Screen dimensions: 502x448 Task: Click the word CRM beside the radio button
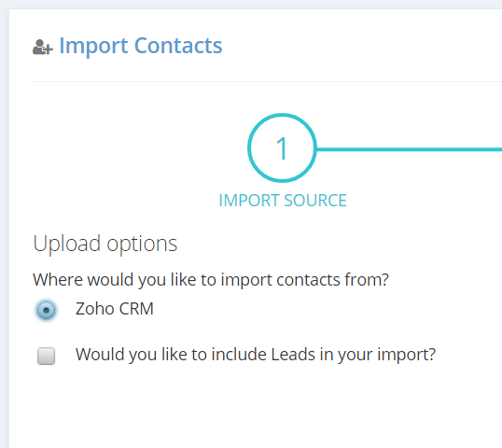pos(136,309)
